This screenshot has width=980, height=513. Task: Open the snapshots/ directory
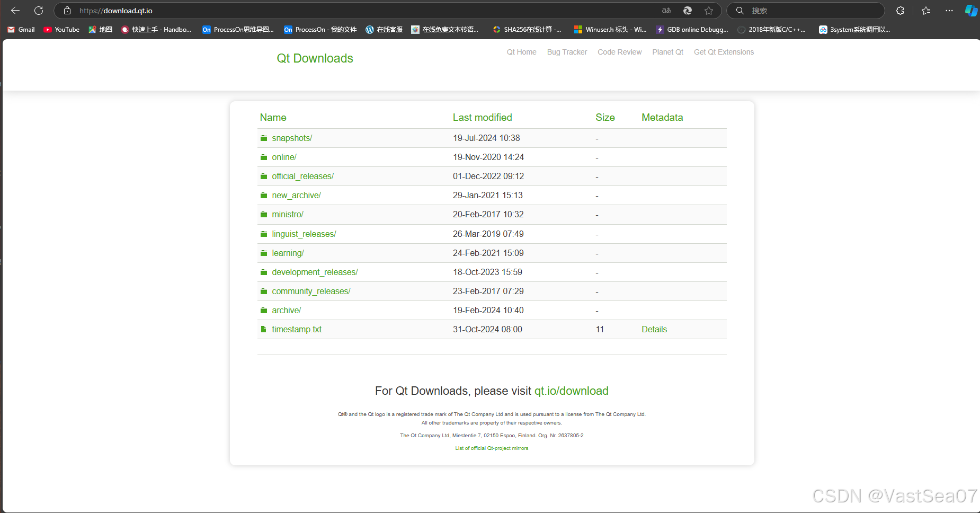point(292,138)
